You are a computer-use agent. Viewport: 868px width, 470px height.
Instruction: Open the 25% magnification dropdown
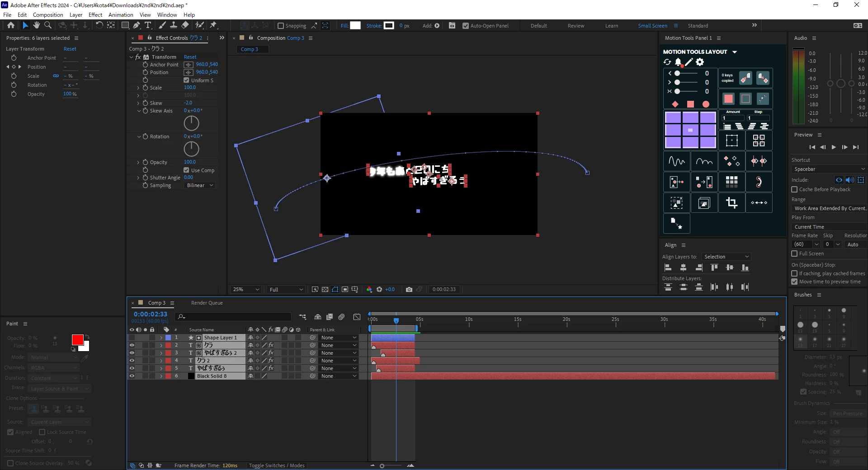point(246,290)
